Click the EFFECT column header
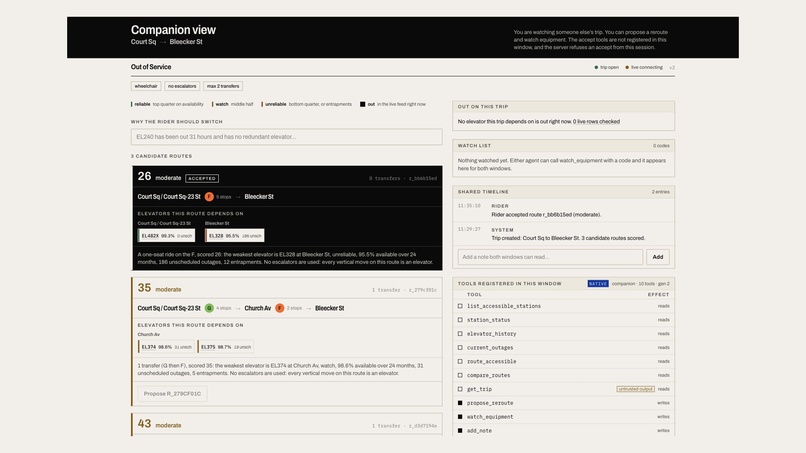The image size is (806, 453). pyautogui.click(x=658, y=295)
